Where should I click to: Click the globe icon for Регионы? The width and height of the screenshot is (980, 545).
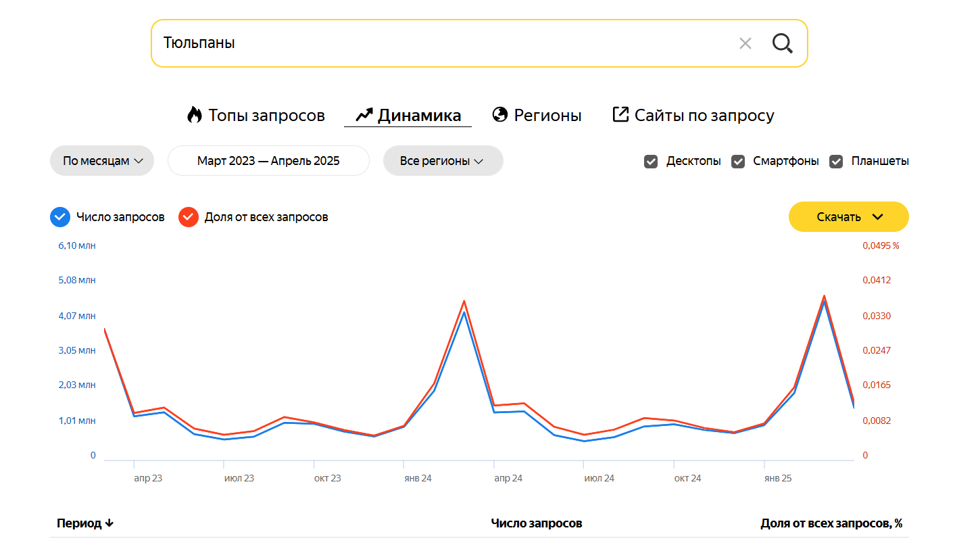coord(500,115)
